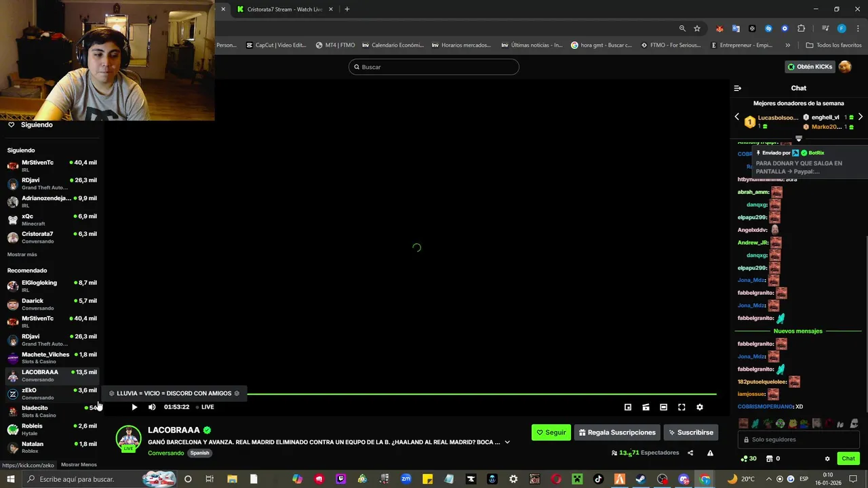868x488 pixels.
Task: Enter fullscreen with the fullscreen icon
Action: (682, 407)
